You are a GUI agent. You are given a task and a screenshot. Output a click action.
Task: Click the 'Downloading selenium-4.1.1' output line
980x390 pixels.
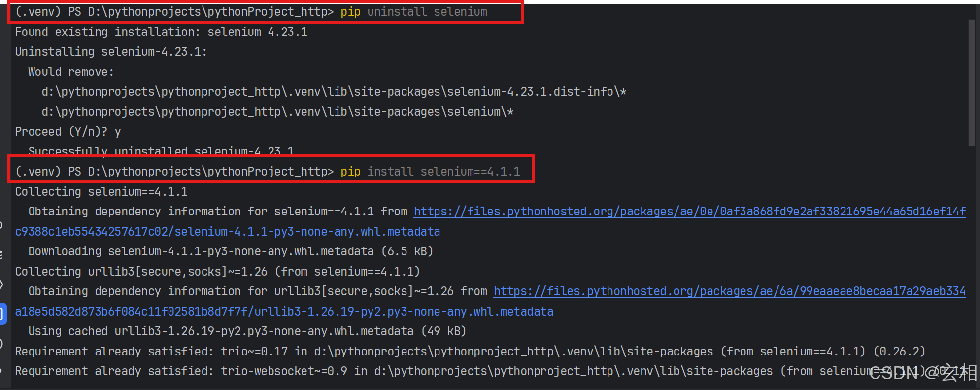tap(230, 251)
